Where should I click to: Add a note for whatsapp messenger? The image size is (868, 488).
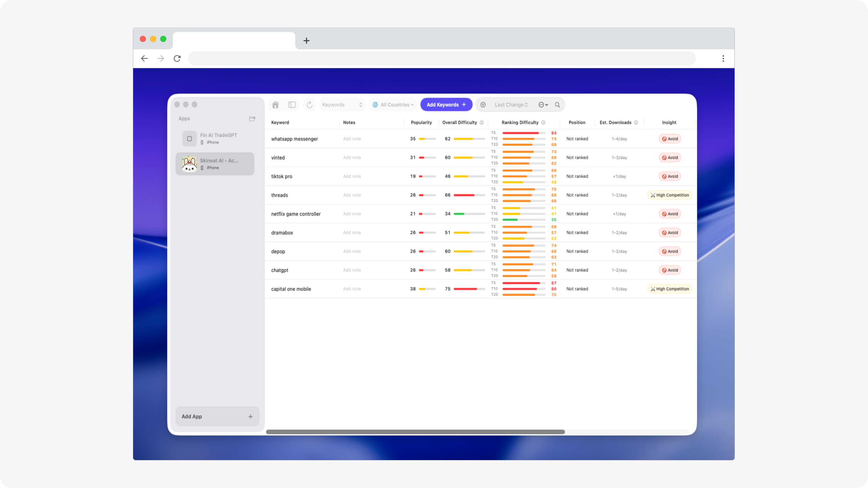coord(352,139)
